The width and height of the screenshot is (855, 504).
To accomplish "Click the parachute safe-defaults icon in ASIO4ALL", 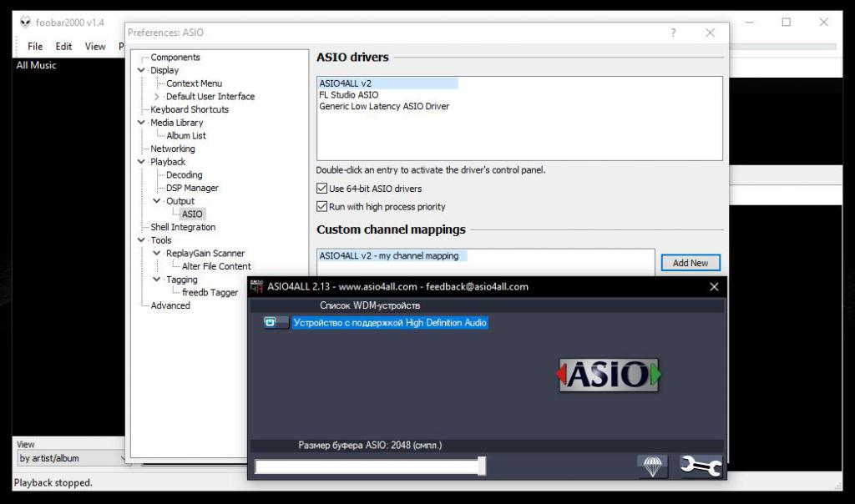I will click(x=652, y=466).
